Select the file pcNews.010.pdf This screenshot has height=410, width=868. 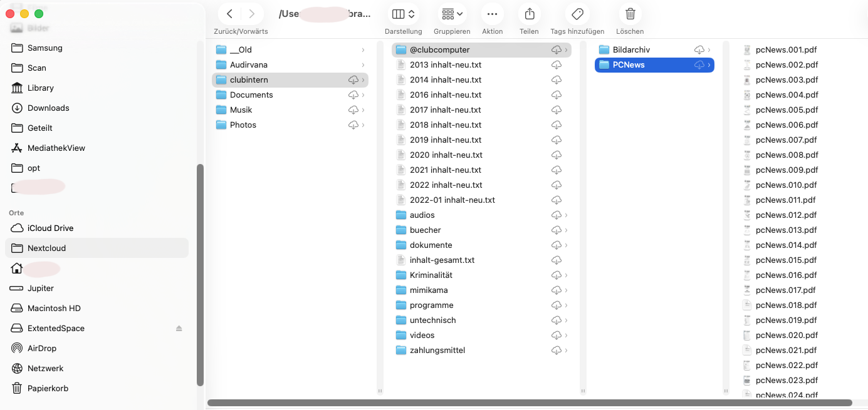(x=786, y=185)
